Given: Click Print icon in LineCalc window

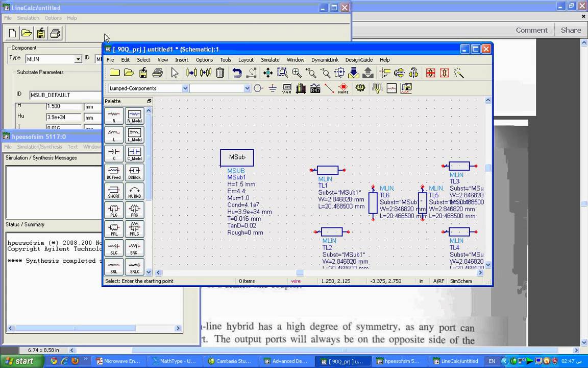Looking at the screenshot, I should [x=55, y=33].
